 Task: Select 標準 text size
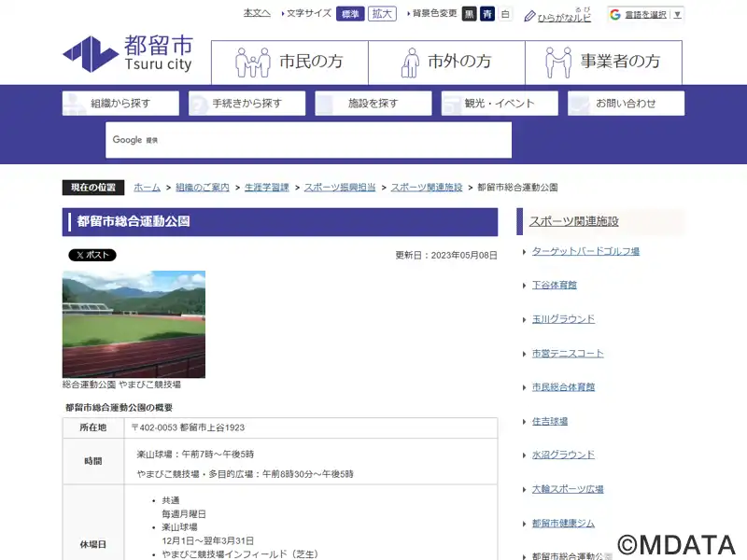pos(350,14)
